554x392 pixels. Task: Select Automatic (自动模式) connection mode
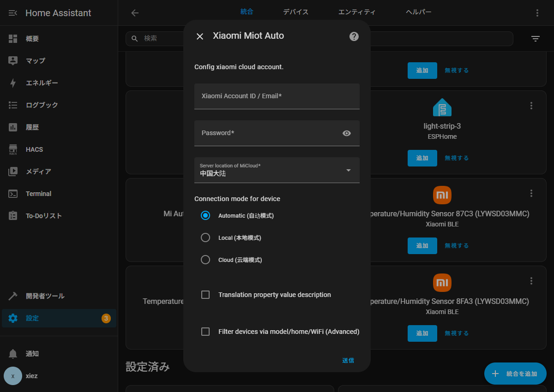pyautogui.click(x=205, y=215)
